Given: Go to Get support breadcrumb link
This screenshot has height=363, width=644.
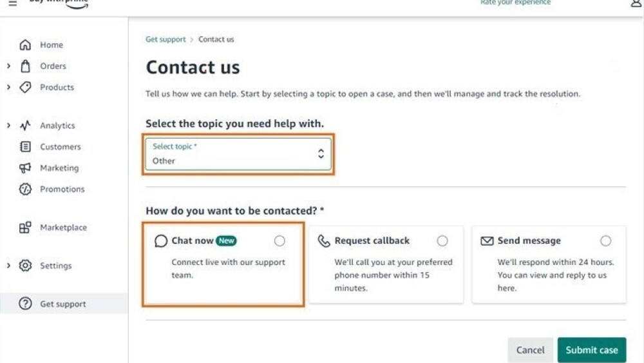Looking at the screenshot, I should 166,39.
